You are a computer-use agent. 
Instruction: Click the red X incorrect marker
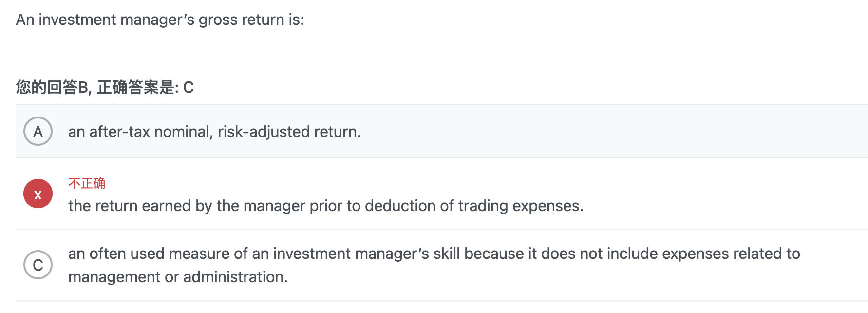coord(38,194)
